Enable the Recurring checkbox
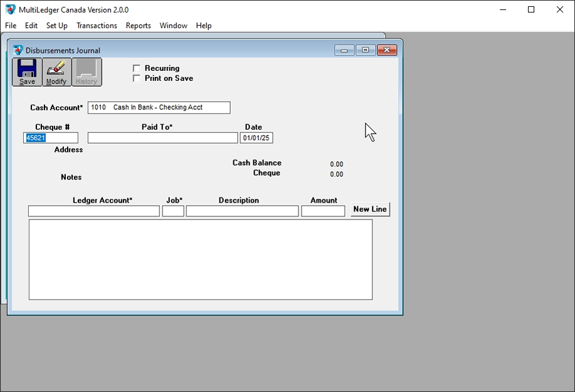 click(137, 68)
